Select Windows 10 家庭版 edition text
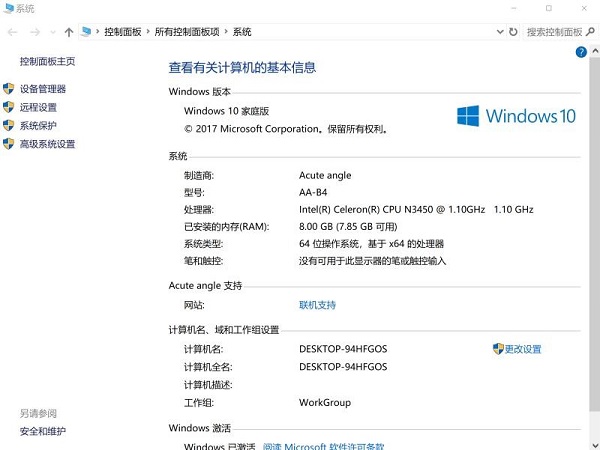 pyautogui.click(x=226, y=111)
